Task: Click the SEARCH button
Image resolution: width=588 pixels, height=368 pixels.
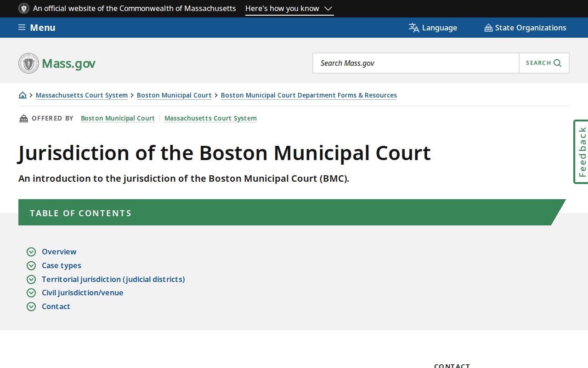Action: pyautogui.click(x=544, y=63)
